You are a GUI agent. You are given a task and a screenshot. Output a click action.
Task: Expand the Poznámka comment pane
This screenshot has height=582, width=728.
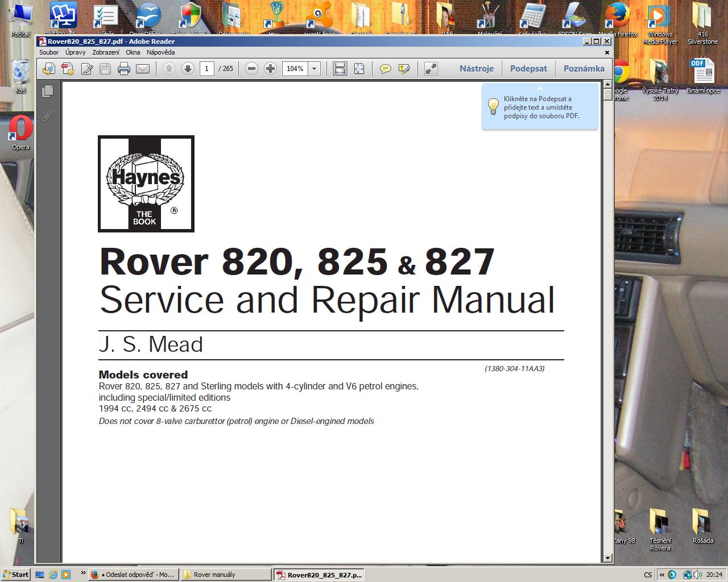(584, 69)
